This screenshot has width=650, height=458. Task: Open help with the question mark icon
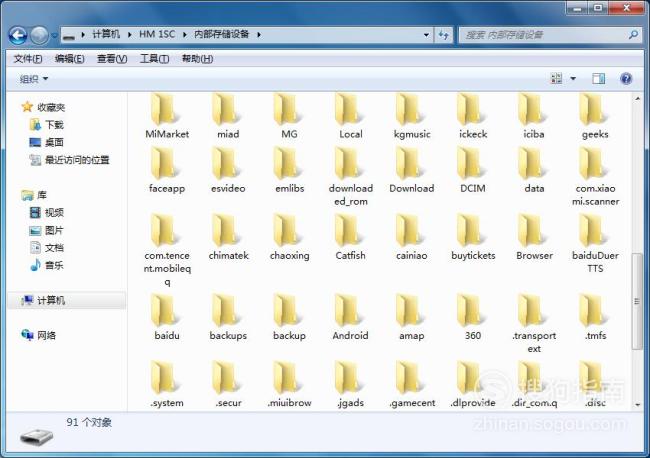[x=626, y=78]
